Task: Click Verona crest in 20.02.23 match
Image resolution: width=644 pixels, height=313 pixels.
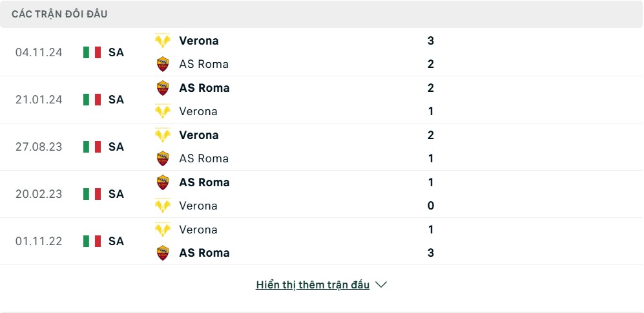Action: tap(163, 206)
